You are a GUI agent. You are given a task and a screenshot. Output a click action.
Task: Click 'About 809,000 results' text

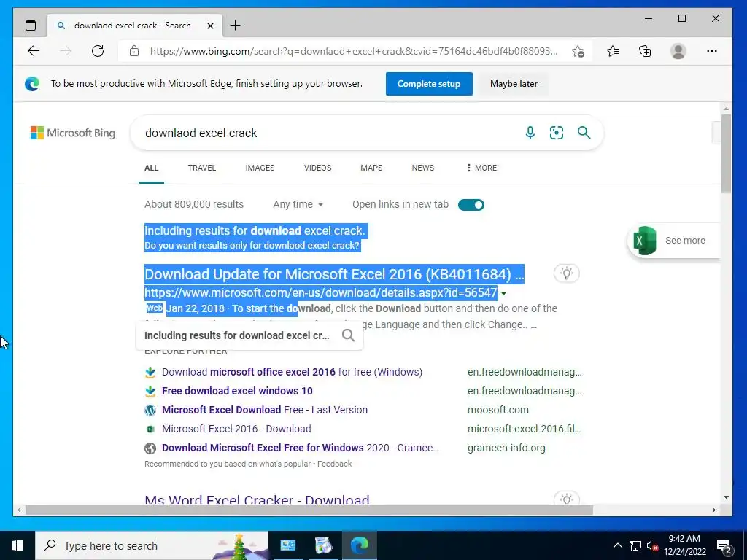click(194, 204)
